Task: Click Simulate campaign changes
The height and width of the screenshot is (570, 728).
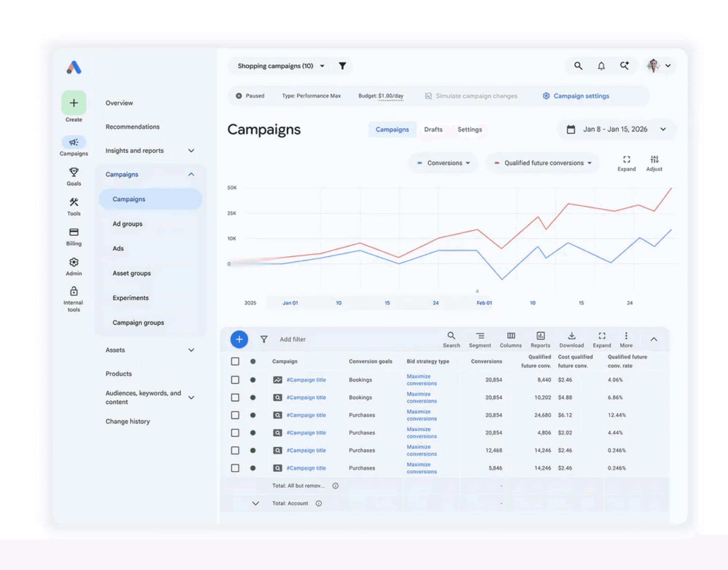Action: 471,96
